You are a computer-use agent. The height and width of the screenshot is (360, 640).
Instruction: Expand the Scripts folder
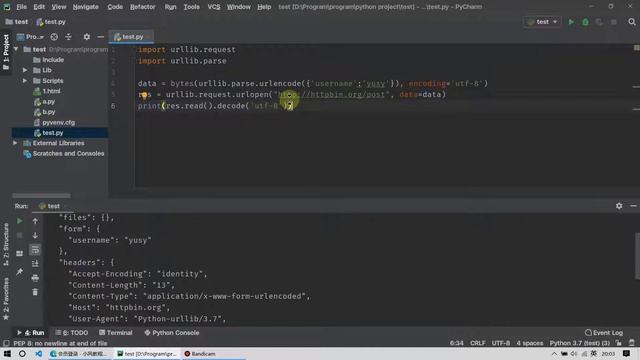25,81
